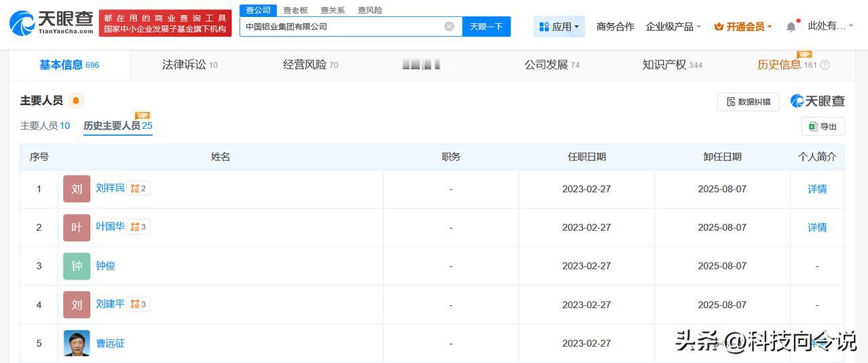Click the 钟 avatar for 钟俊
The image size is (868, 363).
77,266
